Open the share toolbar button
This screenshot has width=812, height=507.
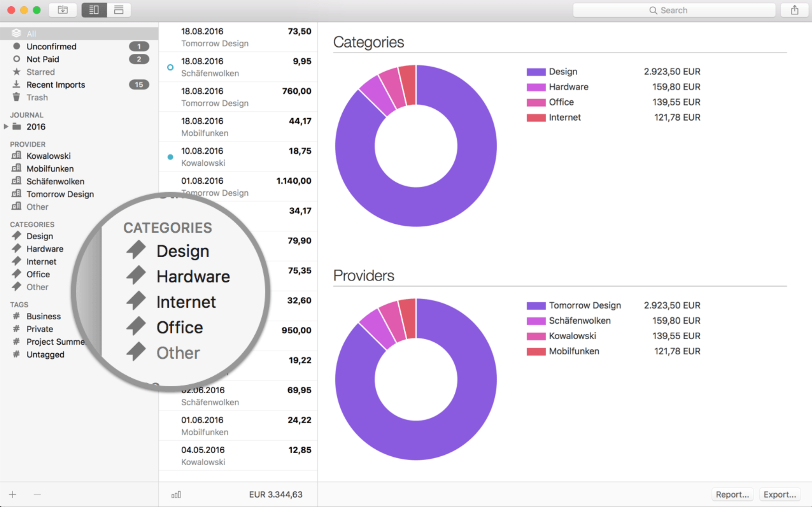tap(794, 10)
